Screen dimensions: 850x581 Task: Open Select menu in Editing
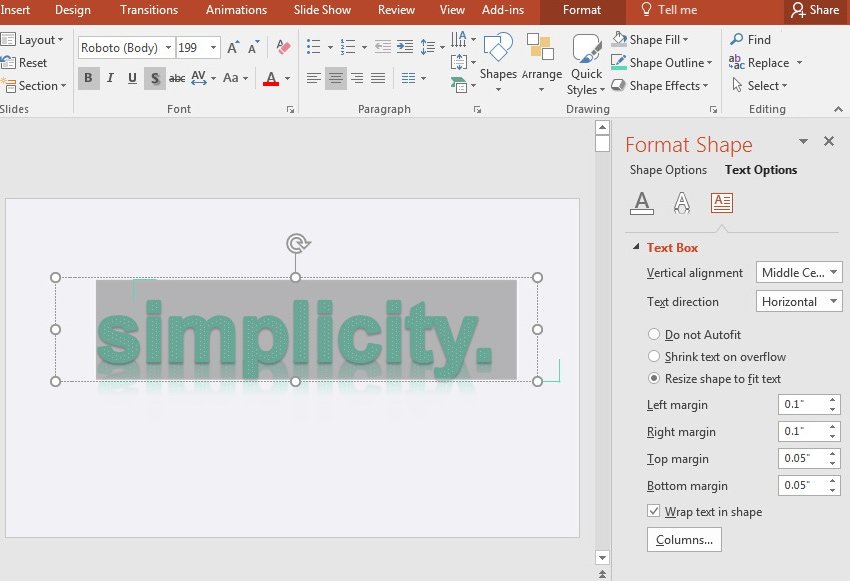click(759, 86)
